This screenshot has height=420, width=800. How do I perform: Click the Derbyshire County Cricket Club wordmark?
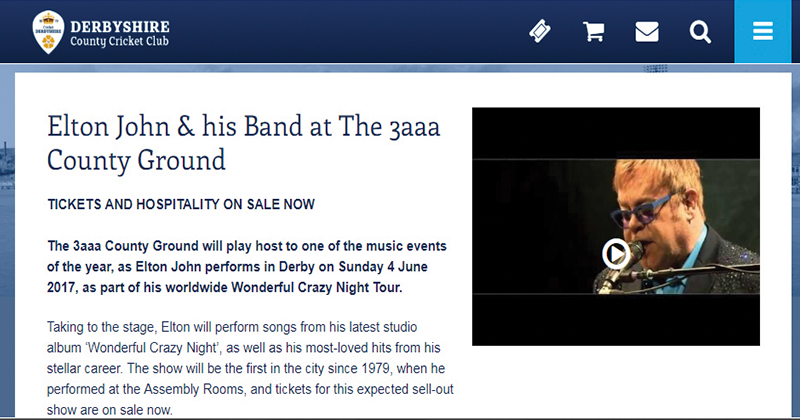[120, 34]
